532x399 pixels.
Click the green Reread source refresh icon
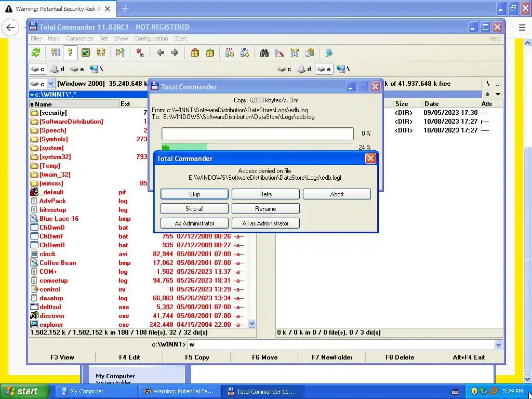click(36, 52)
